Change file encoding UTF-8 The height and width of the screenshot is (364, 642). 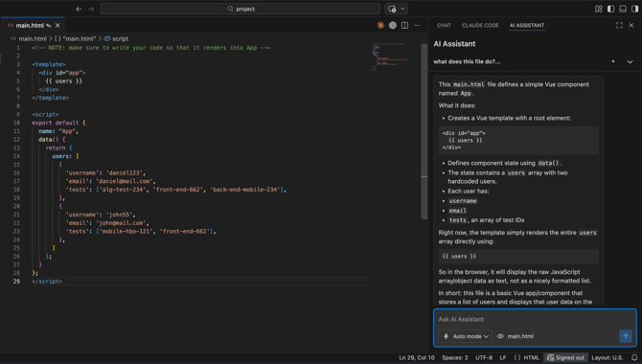click(x=484, y=357)
